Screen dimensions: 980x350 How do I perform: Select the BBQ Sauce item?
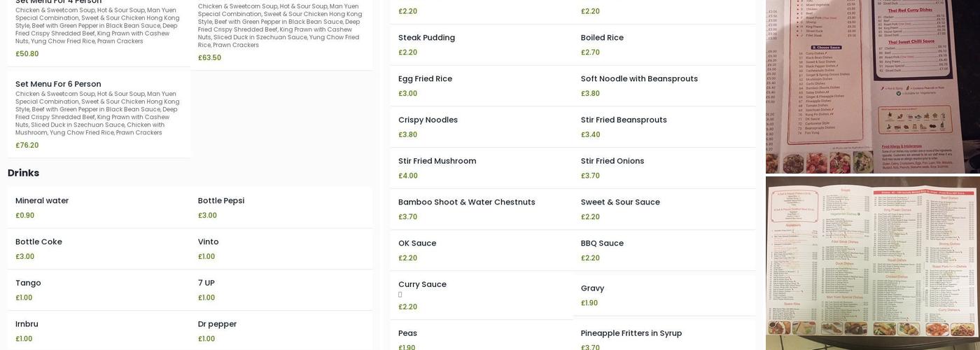[x=601, y=244]
